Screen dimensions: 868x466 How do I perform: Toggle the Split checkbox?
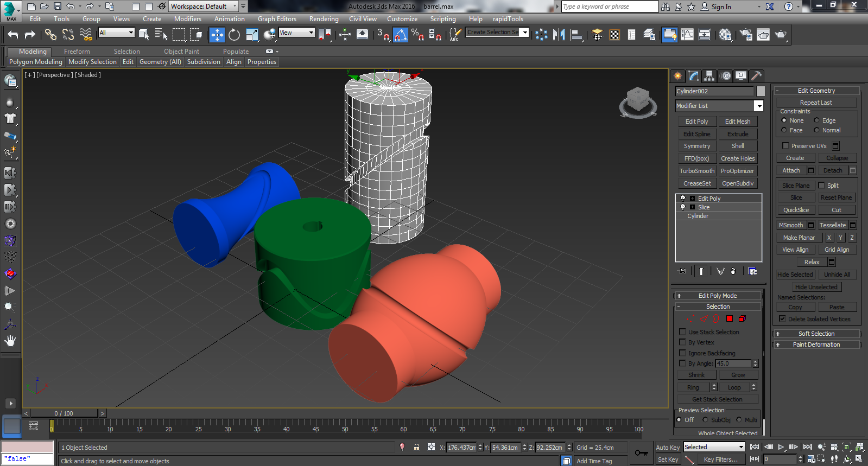click(822, 186)
